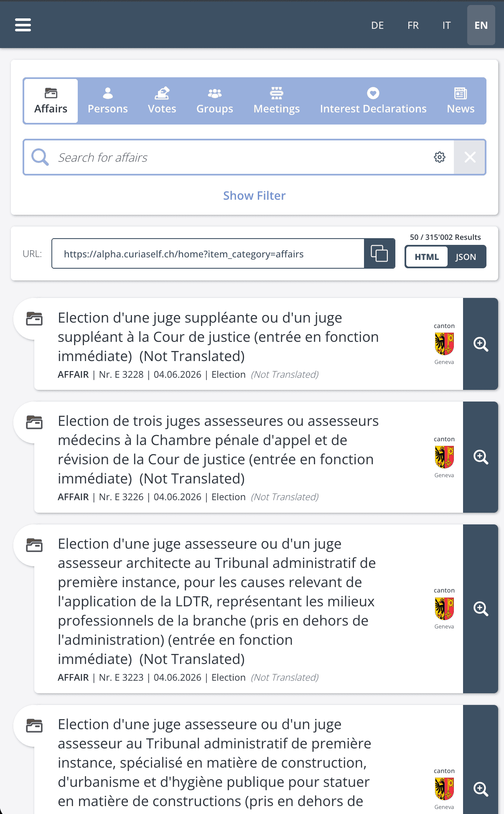This screenshot has width=504, height=814.
Task: Click folder icon of construction tribunal affair
Action: point(34,726)
